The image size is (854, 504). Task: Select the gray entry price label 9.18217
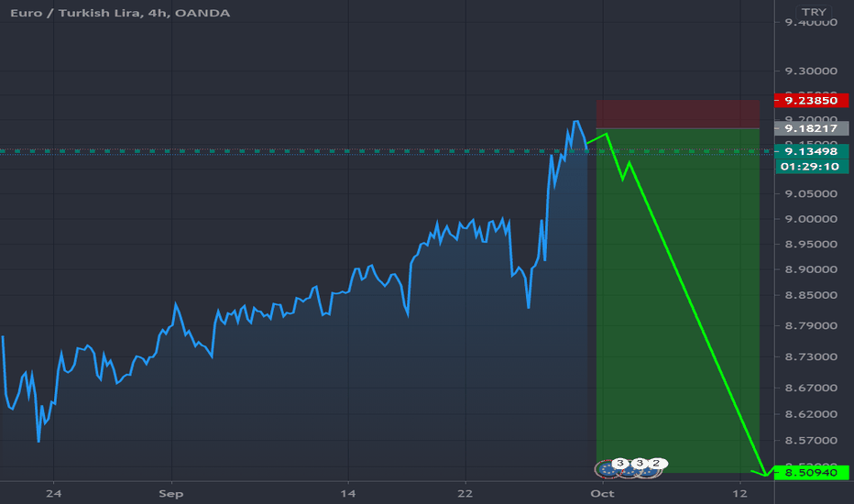coord(811,128)
